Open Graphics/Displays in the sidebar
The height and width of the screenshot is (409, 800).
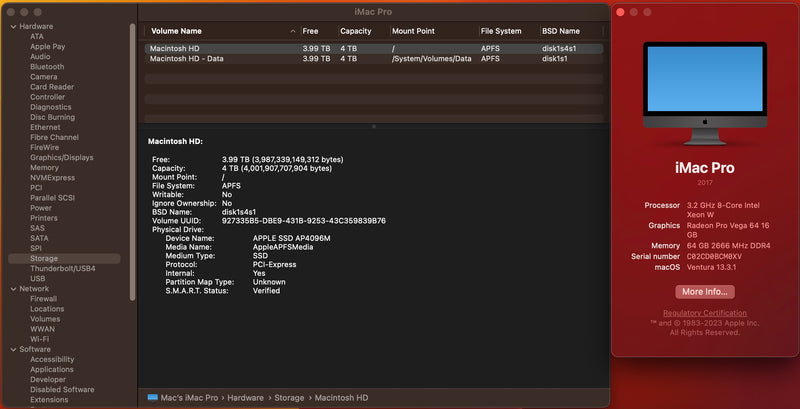tap(62, 158)
